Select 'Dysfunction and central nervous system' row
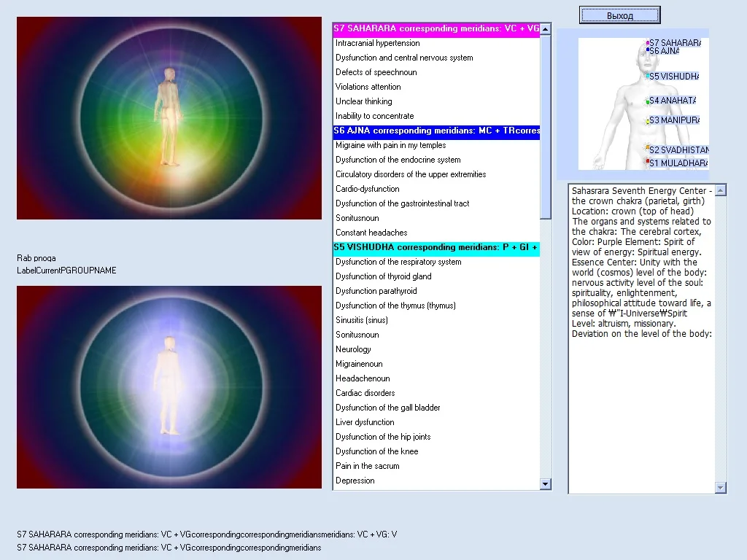The height and width of the screenshot is (560, 747). pyautogui.click(x=436, y=58)
